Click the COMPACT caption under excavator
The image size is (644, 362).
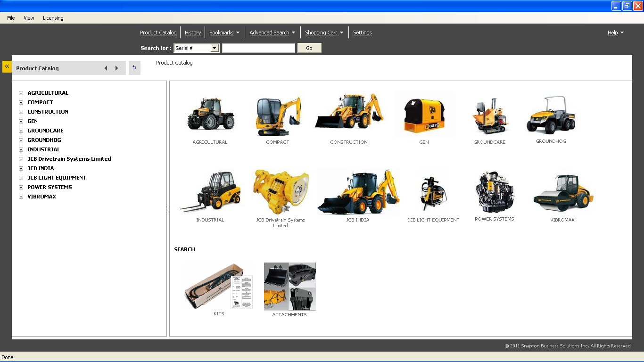pyautogui.click(x=278, y=142)
